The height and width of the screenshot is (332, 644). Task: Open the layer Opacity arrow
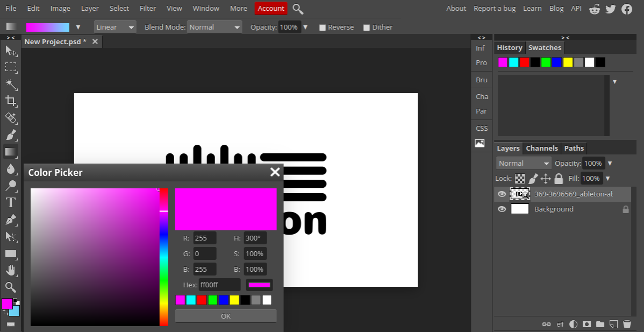[610, 164]
